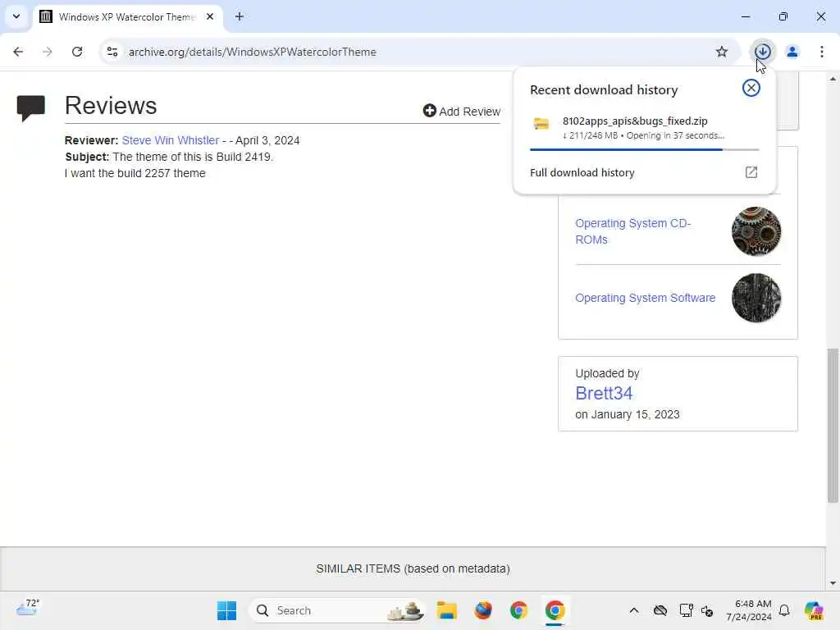
Task: Click the muted volume tray icon
Action: [x=707, y=610]
